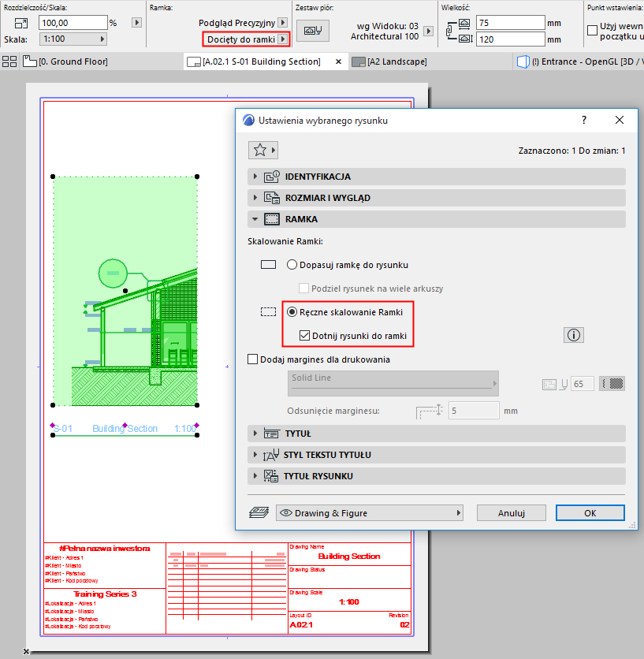Open the pen set icon button

click(x=313, y=30)
